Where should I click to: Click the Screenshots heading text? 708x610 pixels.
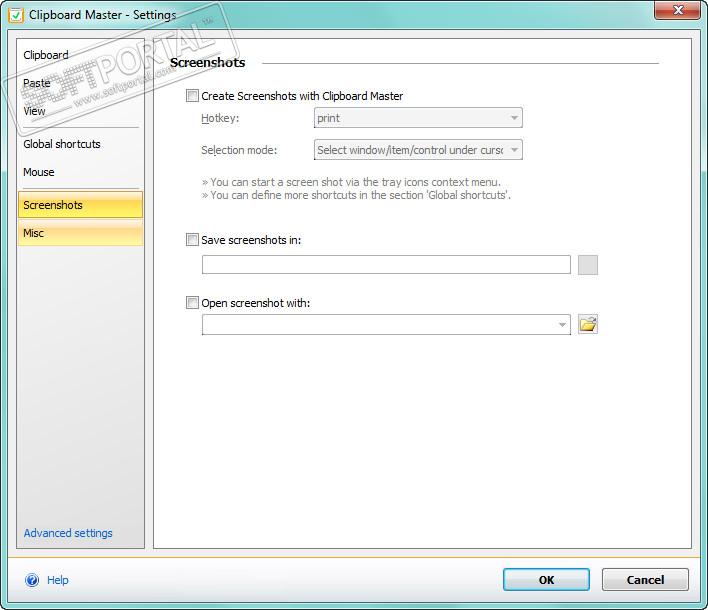207,62
